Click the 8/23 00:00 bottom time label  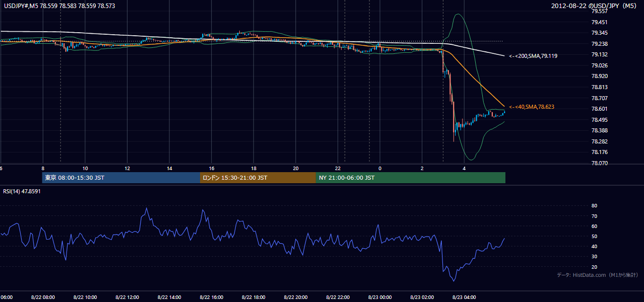[x=380, y=297]
